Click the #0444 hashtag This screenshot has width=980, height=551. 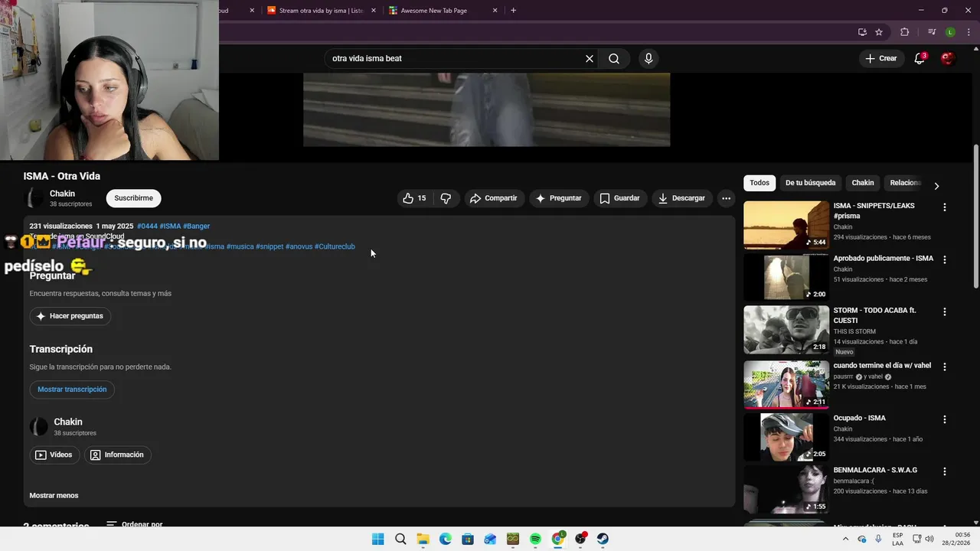pos(147,227)
